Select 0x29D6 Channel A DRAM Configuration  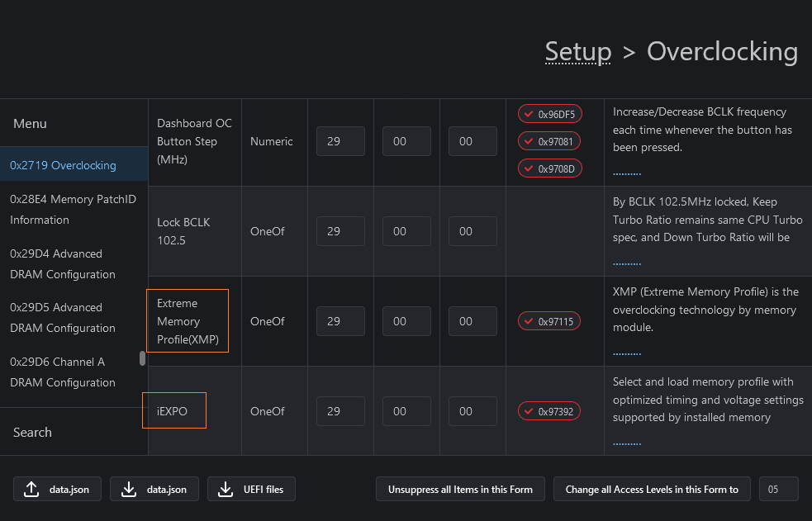tap(63, 372)
